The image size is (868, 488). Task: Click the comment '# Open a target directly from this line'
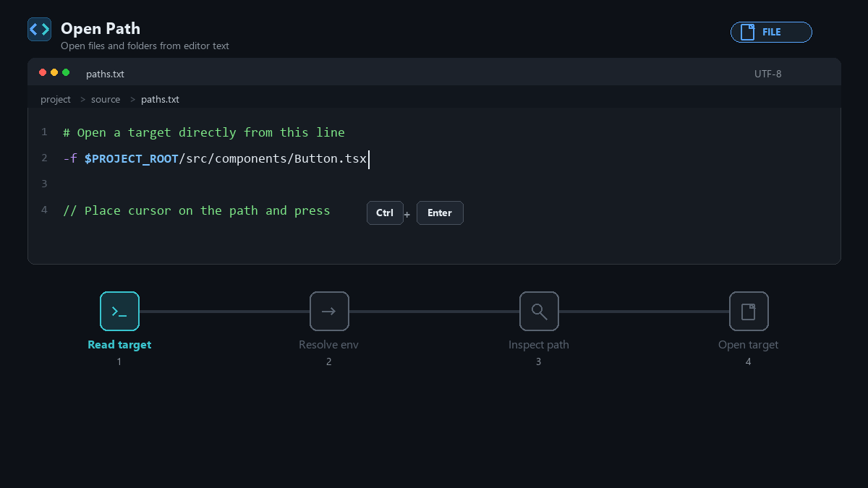tap(204, 132)
